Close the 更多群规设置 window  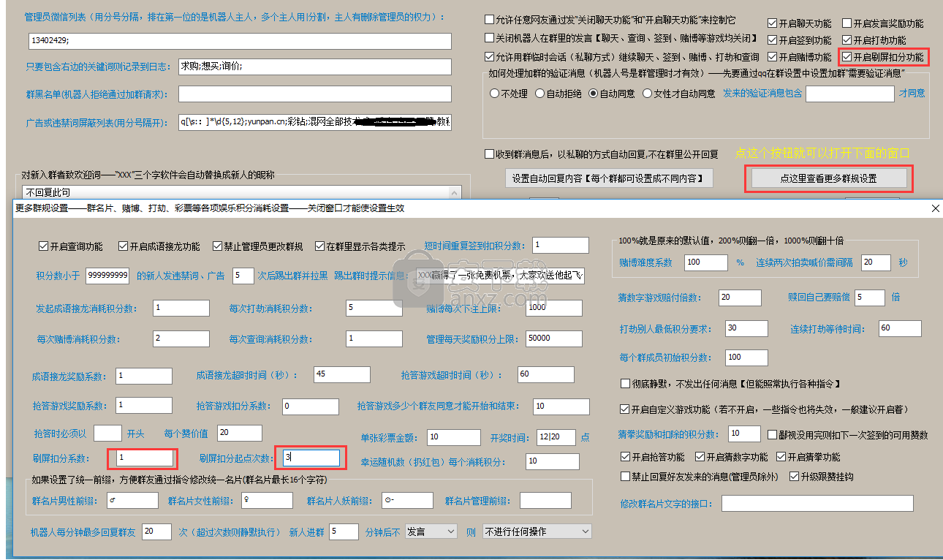click(935, 208)
